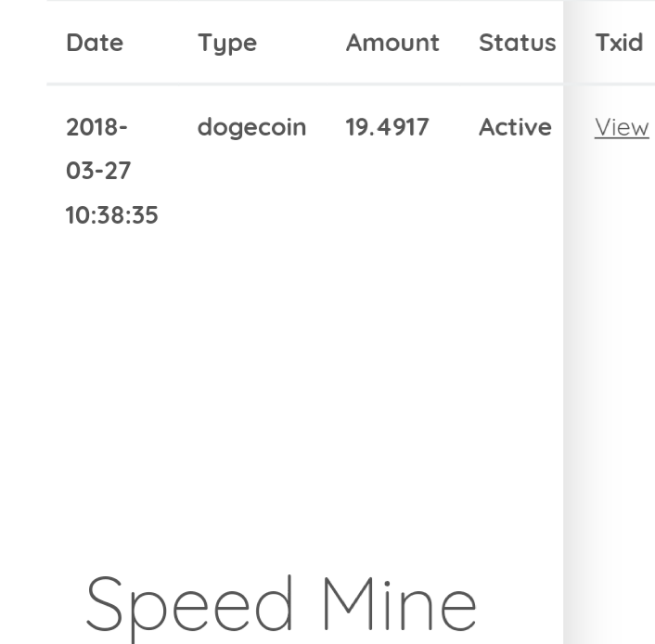Click the 2018- year text in date cell

click(96, 127)
